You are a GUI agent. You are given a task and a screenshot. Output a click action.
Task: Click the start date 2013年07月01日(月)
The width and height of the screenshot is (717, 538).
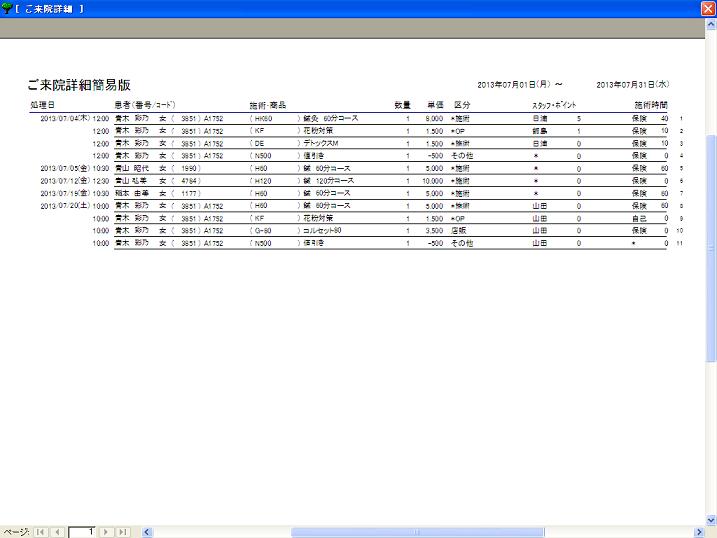[x=514, y=85]
